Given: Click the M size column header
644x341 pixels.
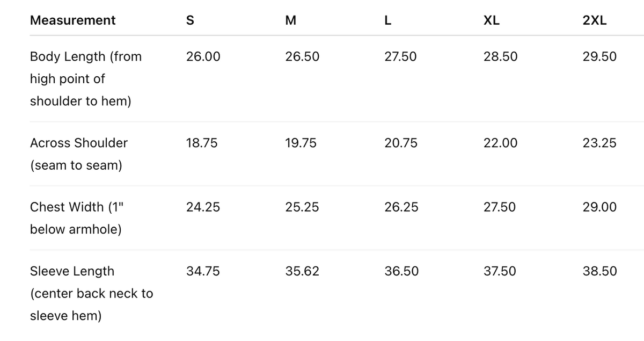Looking at the screenshot, I should click(291, 20).
